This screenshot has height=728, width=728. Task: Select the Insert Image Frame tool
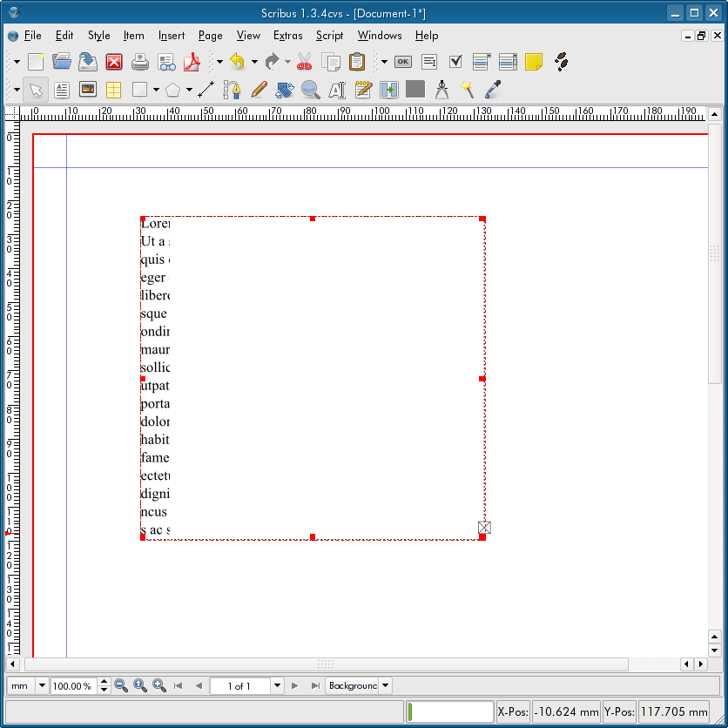87,89
